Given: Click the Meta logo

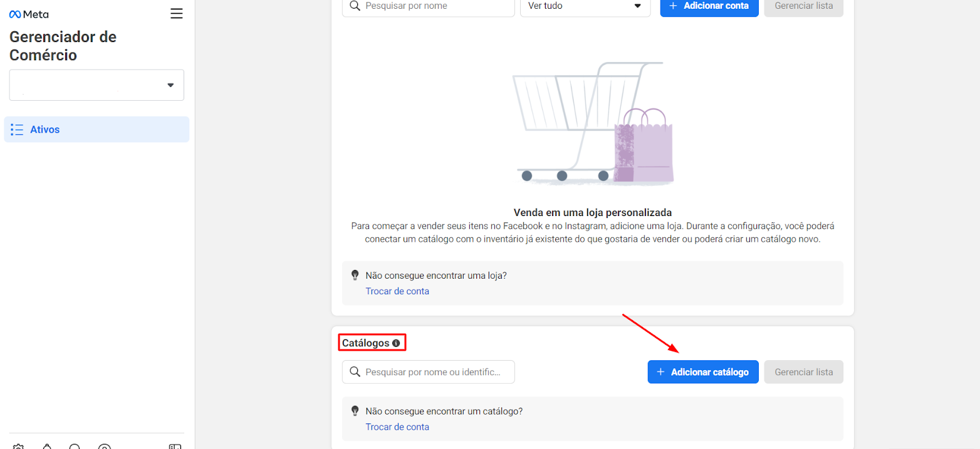Looking at the screenshot, I should (x=29, y=14).
